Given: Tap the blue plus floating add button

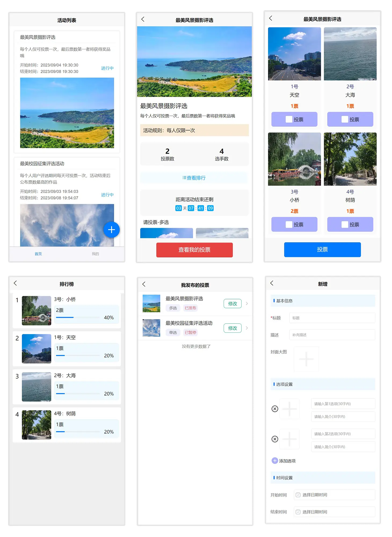Looking at the screenshot, I should point(111,230).
